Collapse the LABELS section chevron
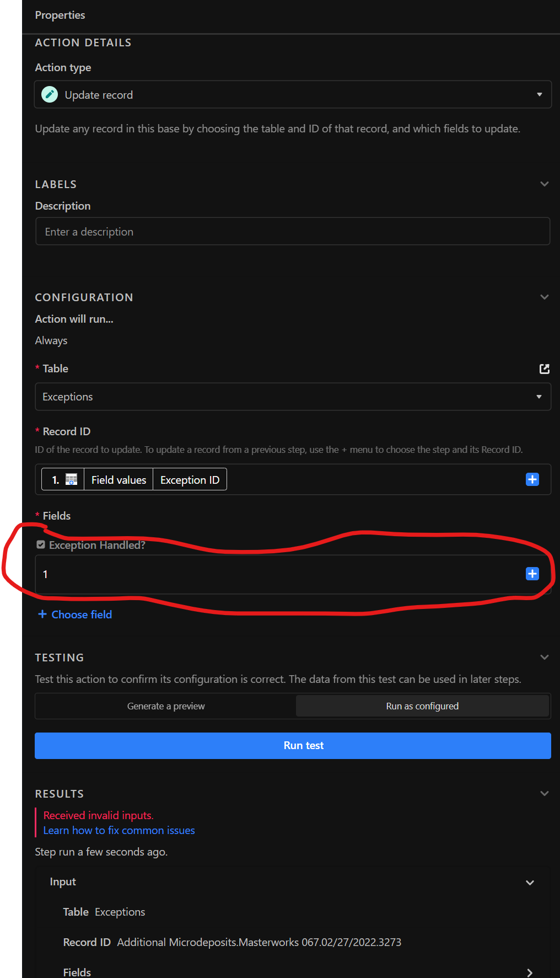The height and width of the screenshot is (978, 560). coord(544,184)
